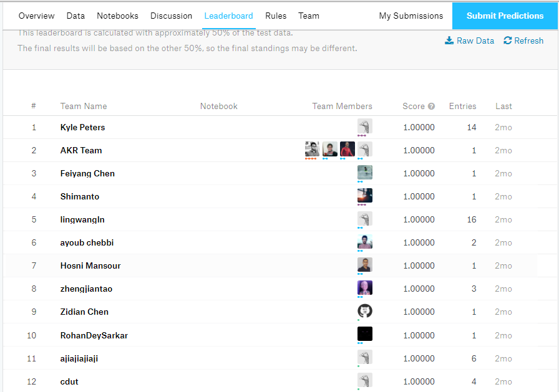Image resolution: width=559 pixels, height=392 pixels.
Task: Open Kyle Peters' avatar
Action: click(x=365, y=126)
